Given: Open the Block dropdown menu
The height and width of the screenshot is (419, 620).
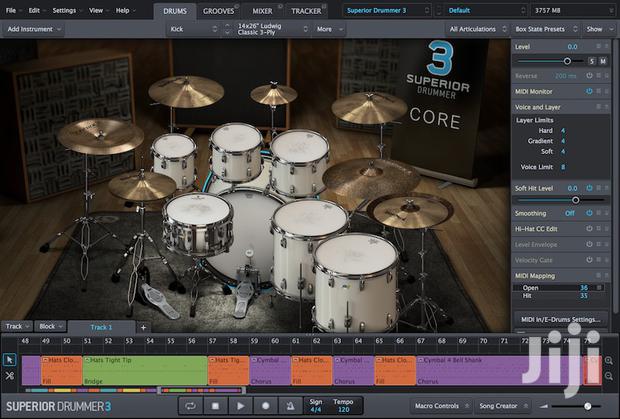Looking at the screenshot, I should (x=50, y=327).
